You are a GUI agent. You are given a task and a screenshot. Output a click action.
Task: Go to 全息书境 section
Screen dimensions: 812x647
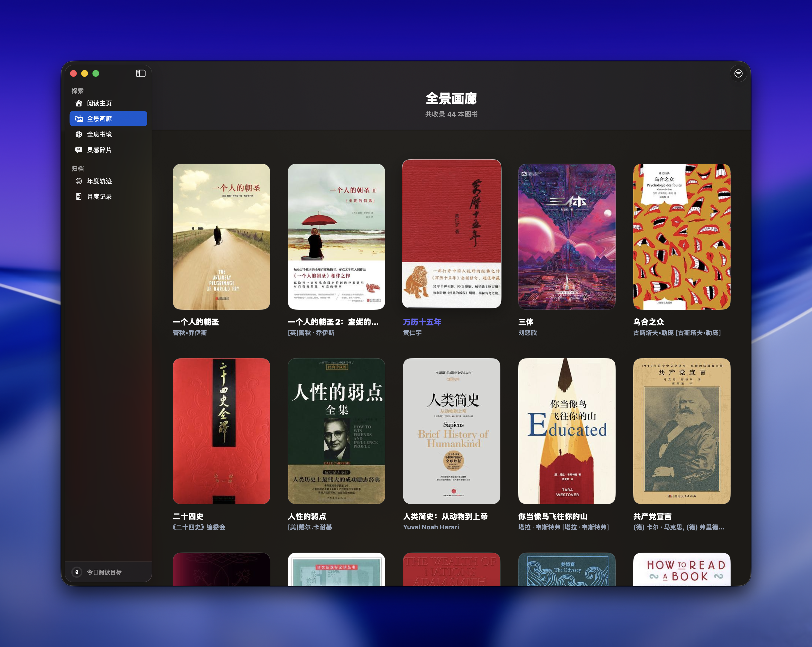click(108, 134)
